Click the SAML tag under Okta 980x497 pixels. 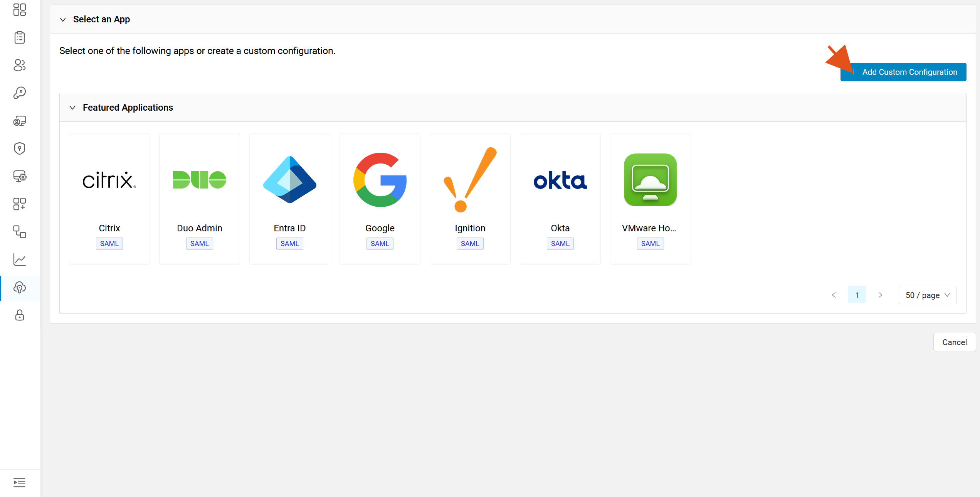[x=560, y=244]
